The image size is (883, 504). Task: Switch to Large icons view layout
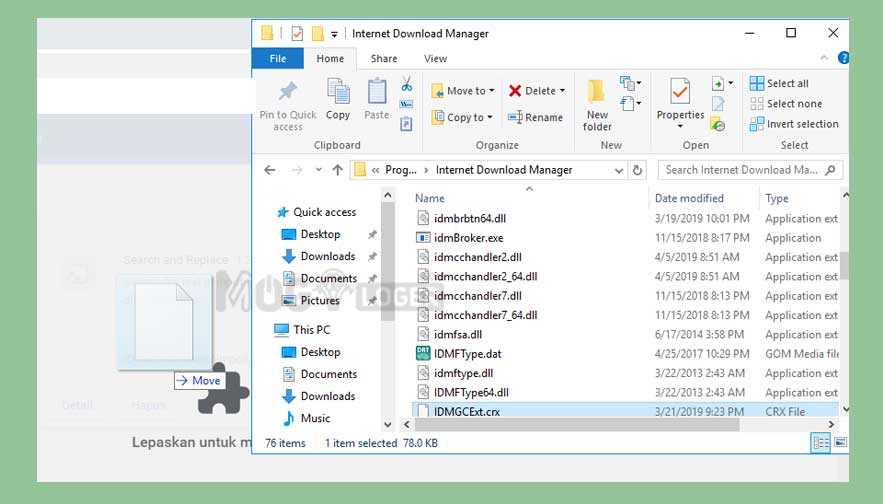coord(840,443)
